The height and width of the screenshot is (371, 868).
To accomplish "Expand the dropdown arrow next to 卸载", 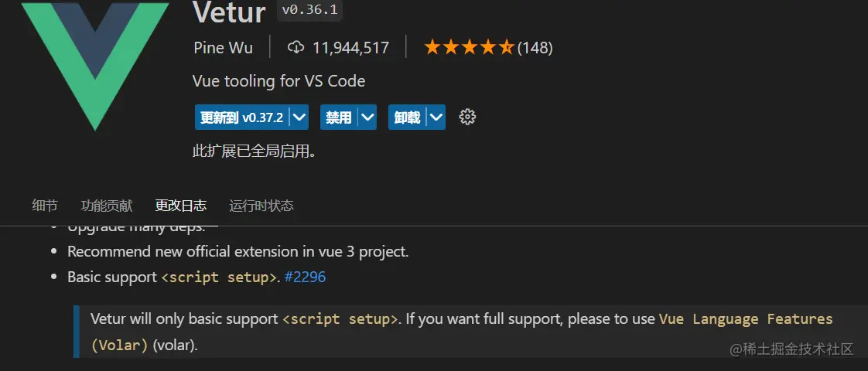I will pyautogui.click(x=436, y=117).
